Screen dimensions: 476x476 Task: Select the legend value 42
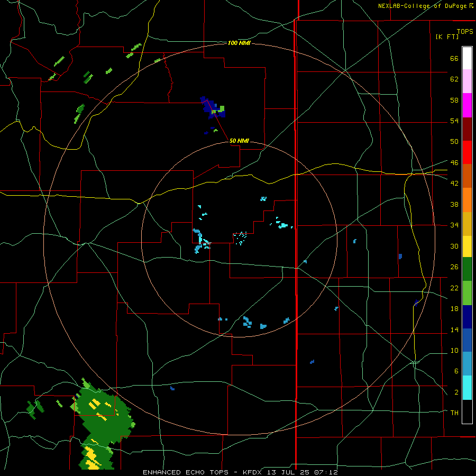point(454,184)
